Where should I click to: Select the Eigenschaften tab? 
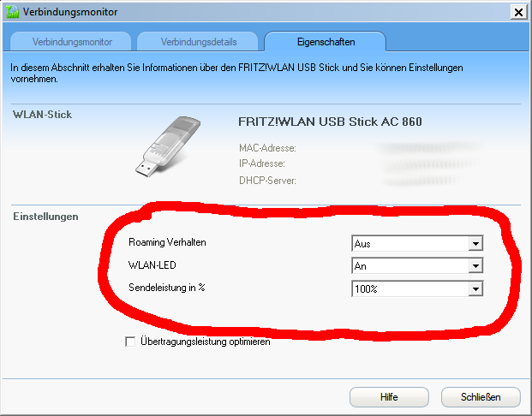(326, 42)
